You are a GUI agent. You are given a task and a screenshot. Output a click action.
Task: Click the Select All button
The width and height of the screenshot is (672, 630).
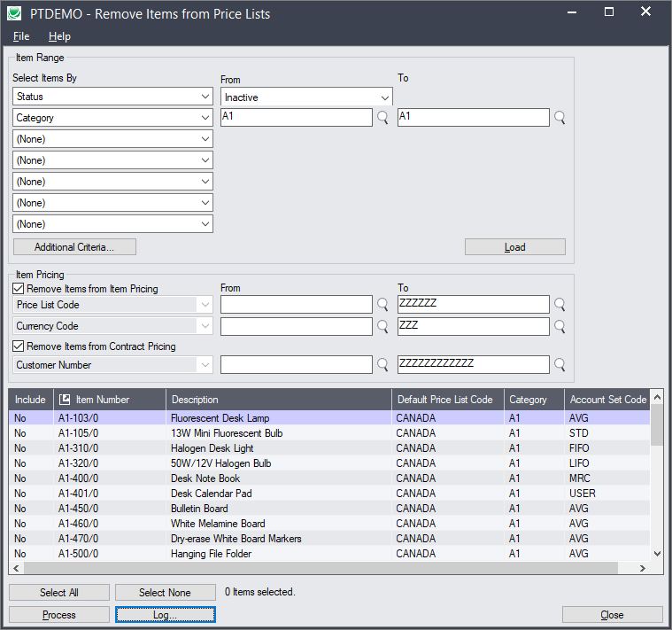click(x=59, y=592)
